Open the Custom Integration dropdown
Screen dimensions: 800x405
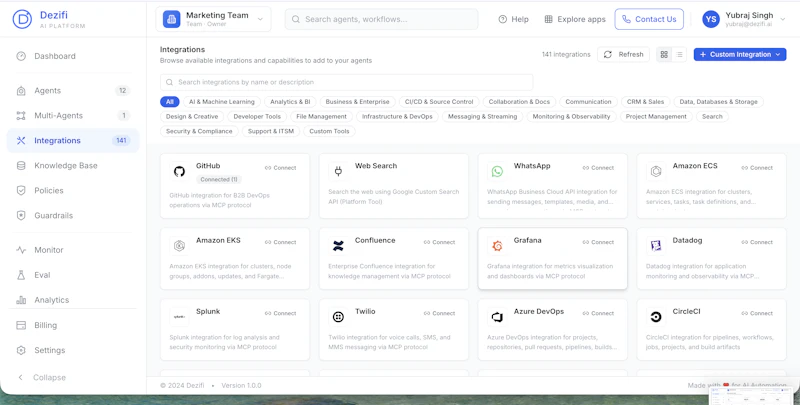pyautogui.click(x=740, y=55)
